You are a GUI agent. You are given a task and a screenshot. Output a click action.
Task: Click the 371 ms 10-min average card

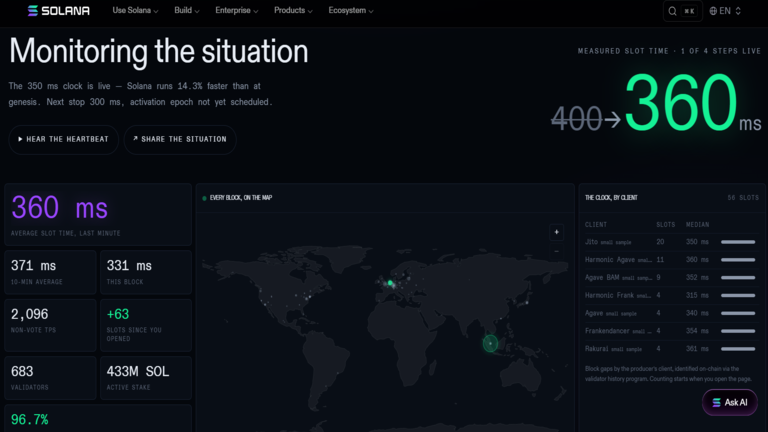click(x=50, y=272)
